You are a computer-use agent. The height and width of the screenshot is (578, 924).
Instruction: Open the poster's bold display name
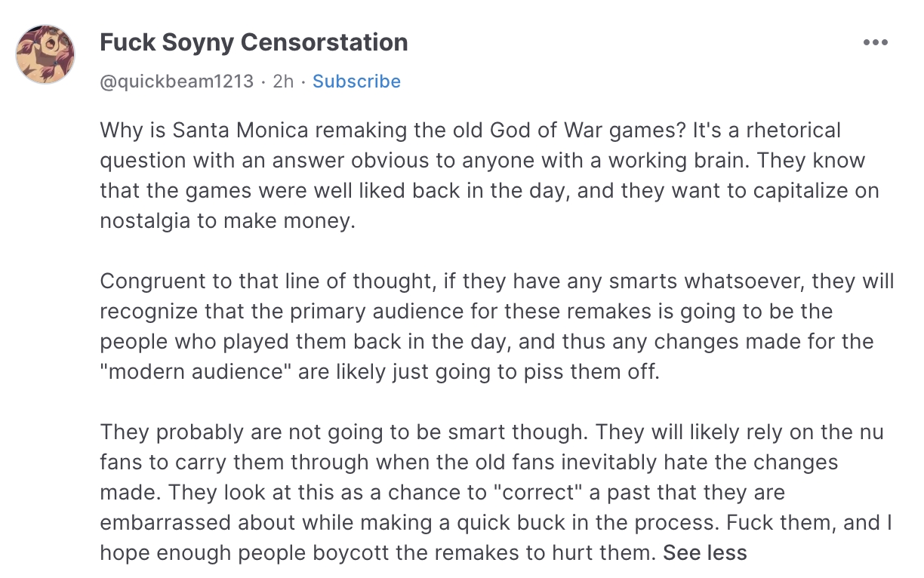tap(254, 42)
